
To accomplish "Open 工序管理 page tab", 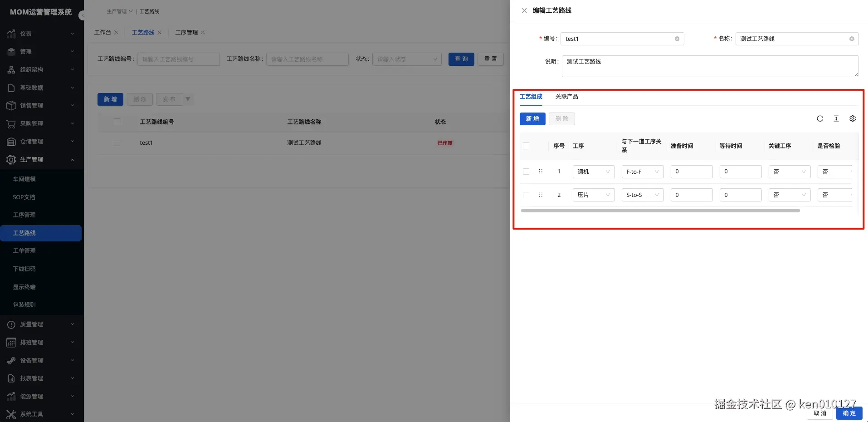I will pos(186,32).
